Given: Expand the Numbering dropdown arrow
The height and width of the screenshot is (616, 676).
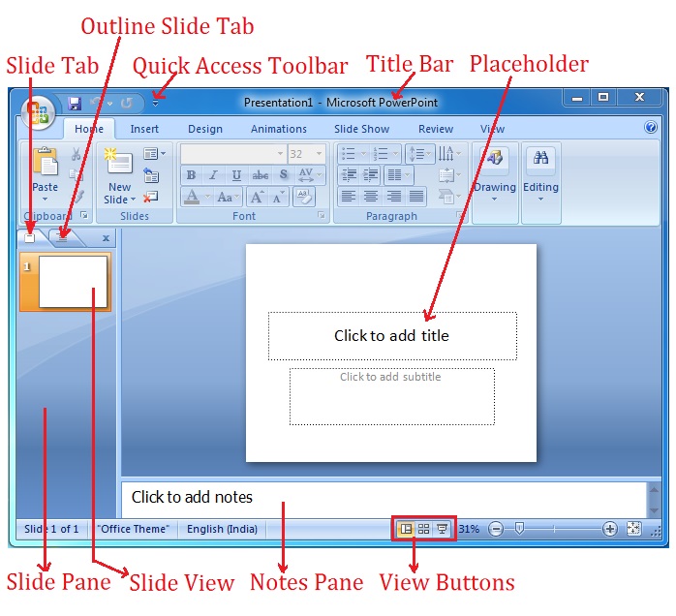Looking at the screenshot, I should [395, 153].
